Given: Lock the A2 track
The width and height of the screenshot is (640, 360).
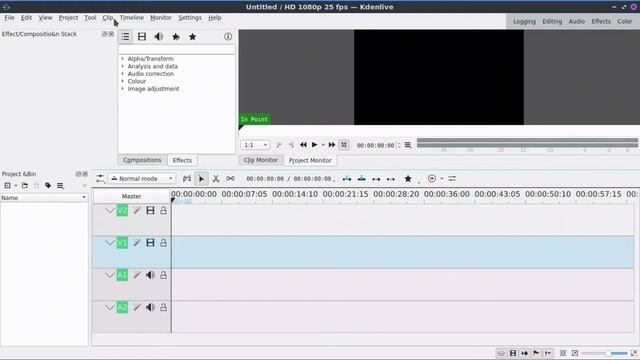Looking at the screenshot, I should pyautogui.click(x=163, y=307).
